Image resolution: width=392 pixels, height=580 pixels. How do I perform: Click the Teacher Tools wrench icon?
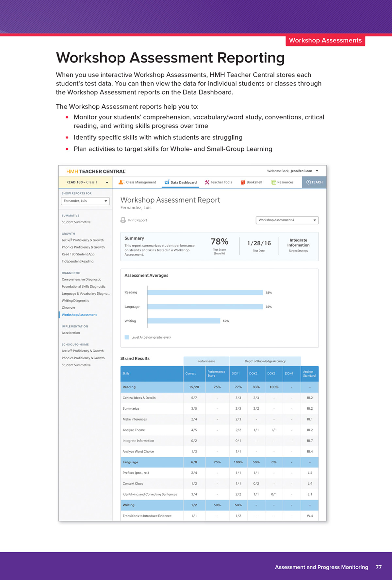pyautogui.click(x=207, y=182)
